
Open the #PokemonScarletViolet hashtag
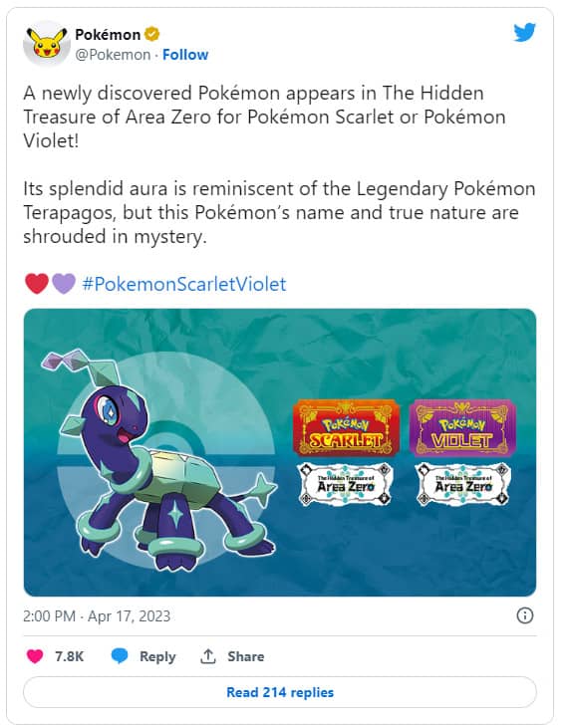pyautogui.click(x=184, y=284)
